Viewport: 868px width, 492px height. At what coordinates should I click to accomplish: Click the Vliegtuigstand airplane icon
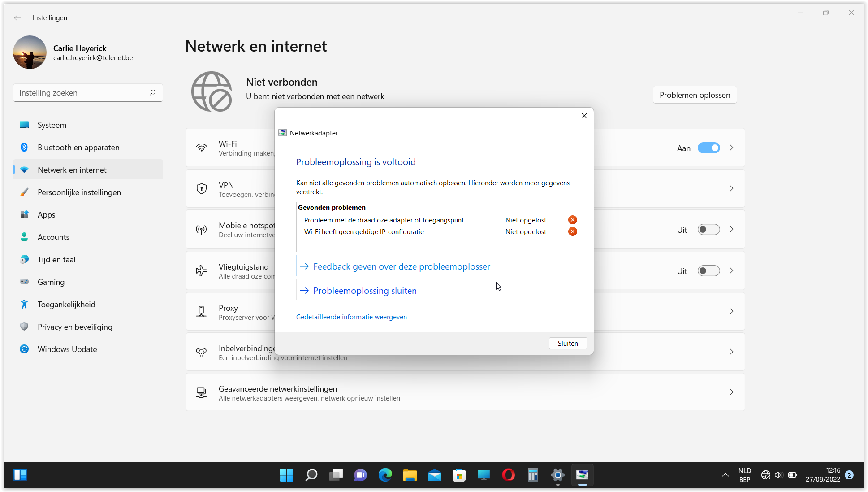(x=201, y=270)
